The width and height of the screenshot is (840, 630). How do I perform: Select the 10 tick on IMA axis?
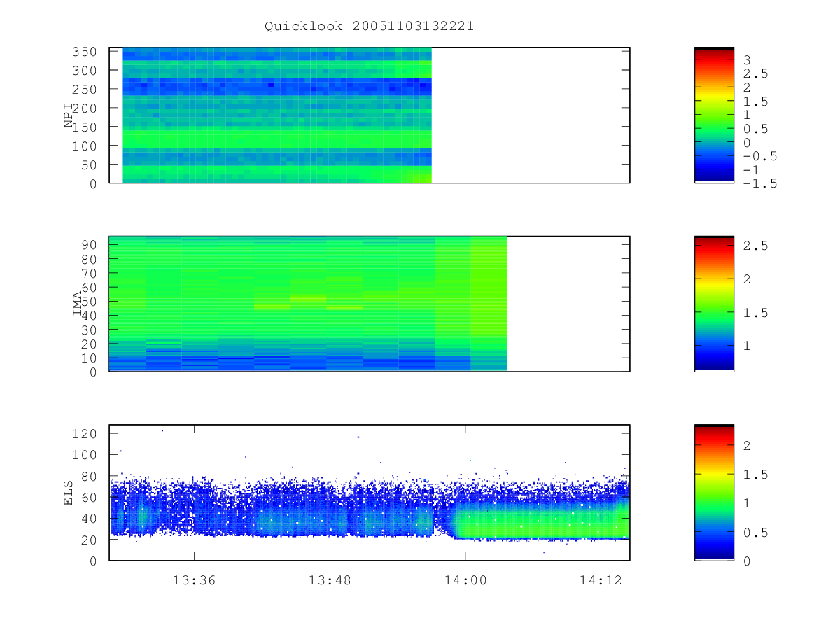(x=90, y=358)
